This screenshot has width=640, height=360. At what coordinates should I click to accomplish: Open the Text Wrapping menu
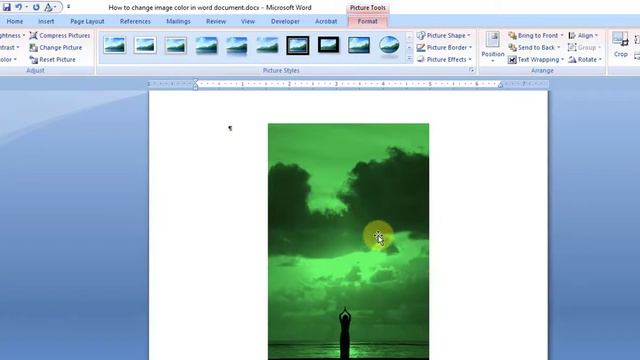(x=536, y=60)
